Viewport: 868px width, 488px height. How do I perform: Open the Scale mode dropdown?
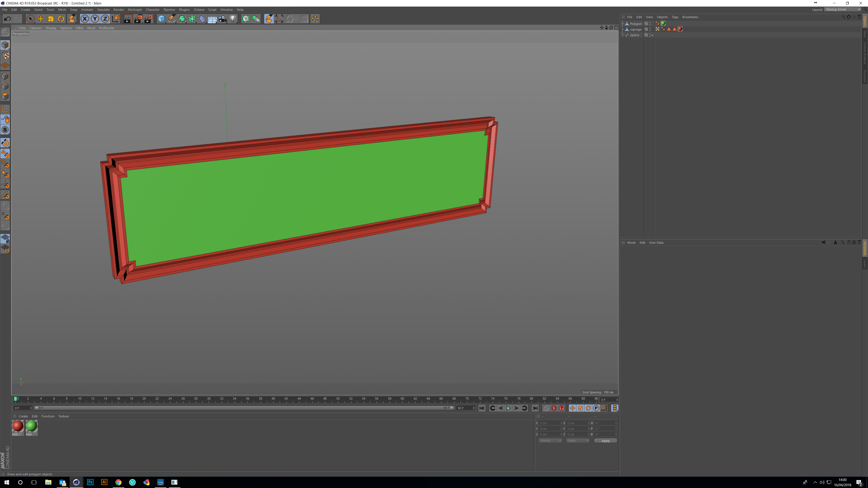pos(578,441)
